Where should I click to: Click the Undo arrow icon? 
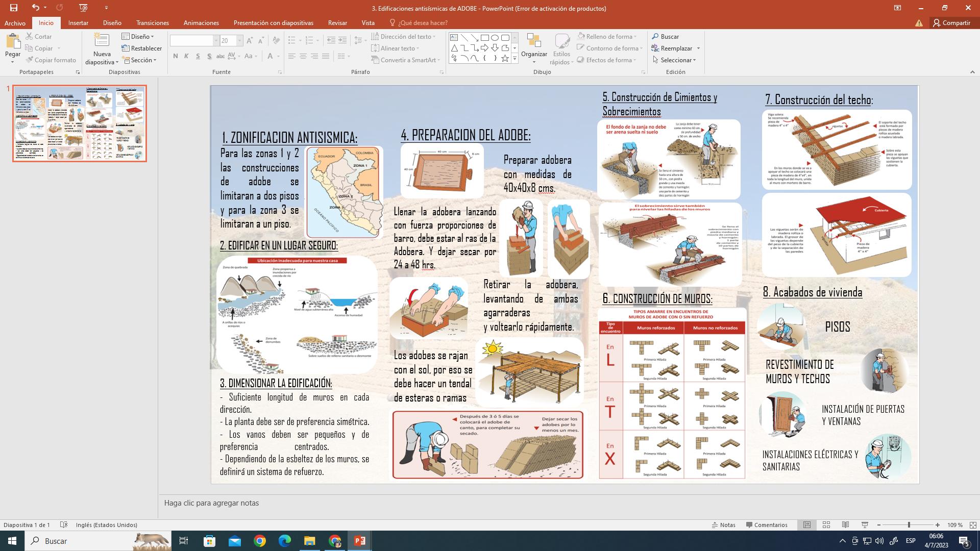tap(35, 8)
